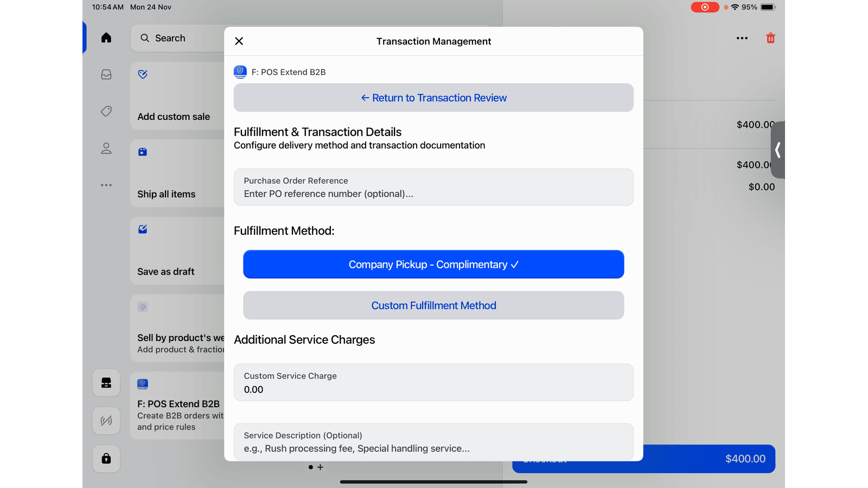Tap the screen recording indicator

click(705, 7)
